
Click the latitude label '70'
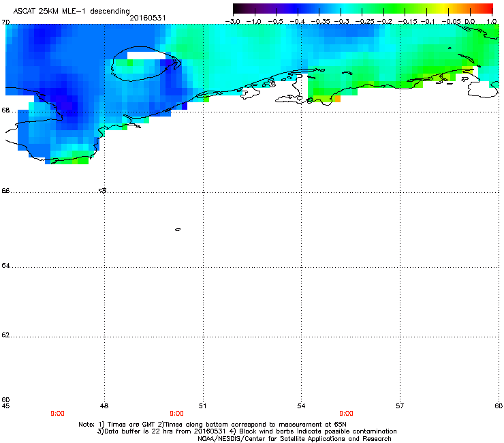tap(5, 22)
